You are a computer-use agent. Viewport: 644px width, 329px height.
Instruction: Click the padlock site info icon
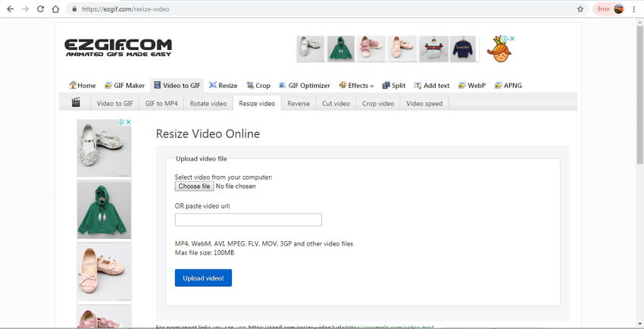pos(74,9)
